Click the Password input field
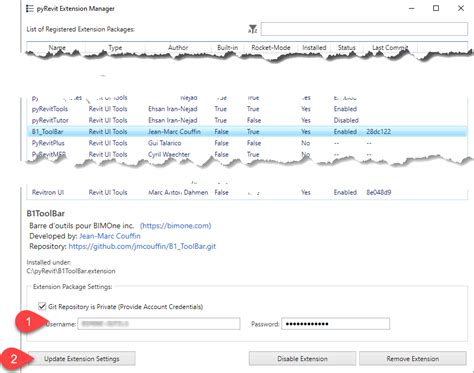Viewport: 474px width, 373px height. point(335,324)
